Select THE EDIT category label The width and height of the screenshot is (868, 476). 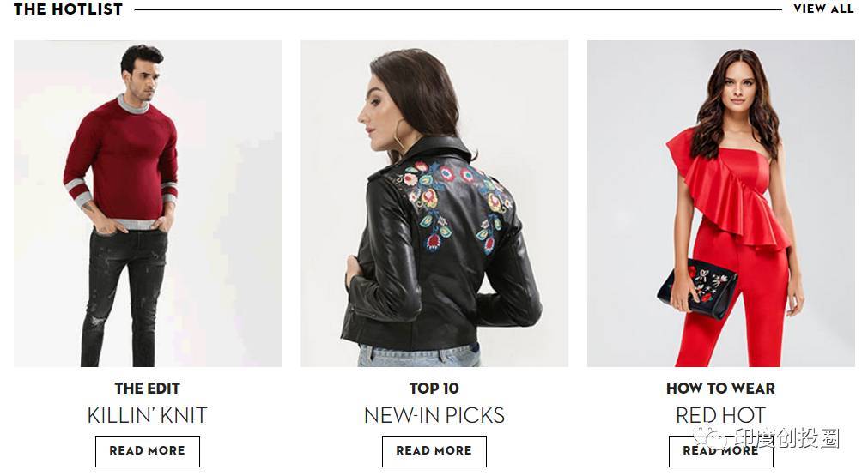pyautogui.click(x=148, y=389)
